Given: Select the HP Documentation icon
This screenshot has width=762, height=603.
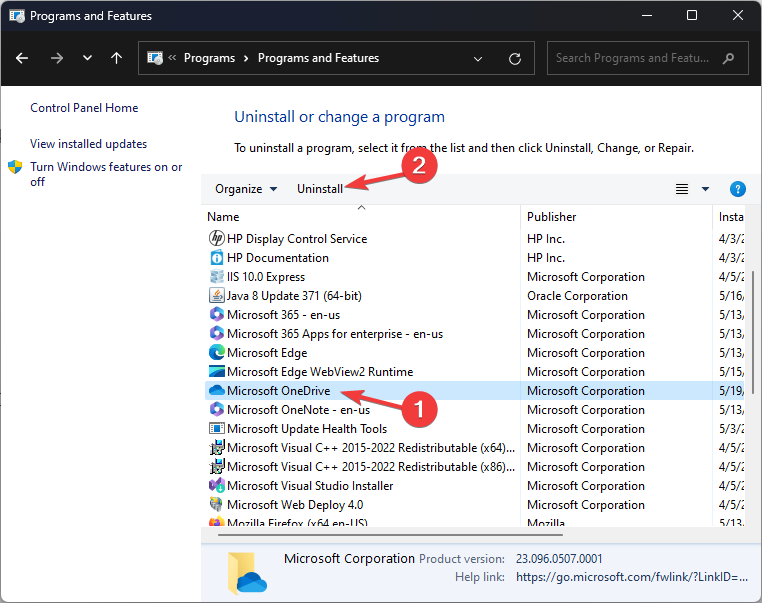Looking at the screenshot, I should [216, 258].
